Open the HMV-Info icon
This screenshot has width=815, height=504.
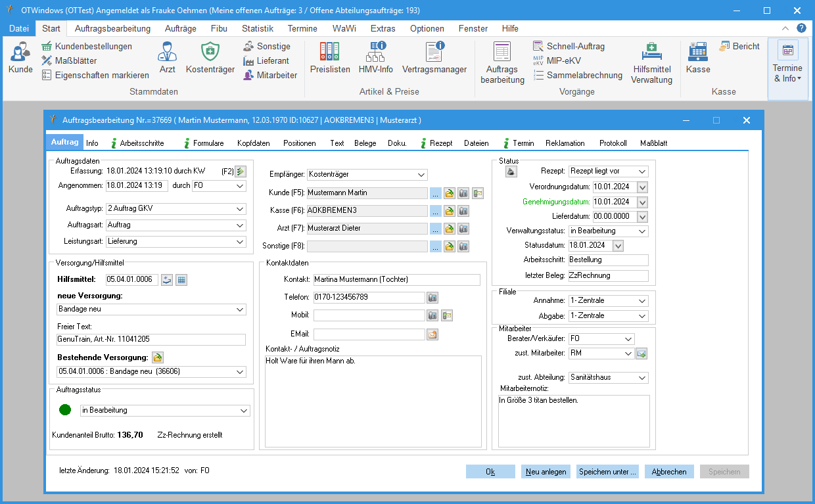[x=375, y=53]
